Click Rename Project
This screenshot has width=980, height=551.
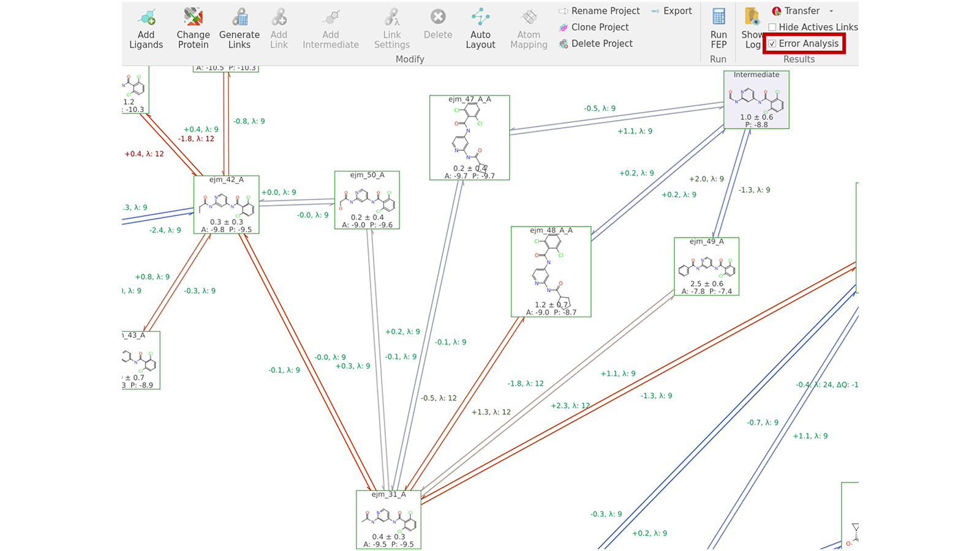tap(599, 11)
